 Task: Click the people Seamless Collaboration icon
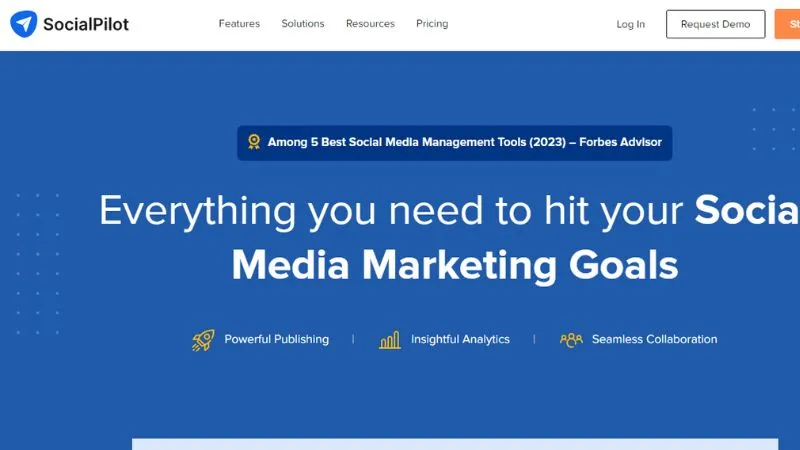click(571, 340)
